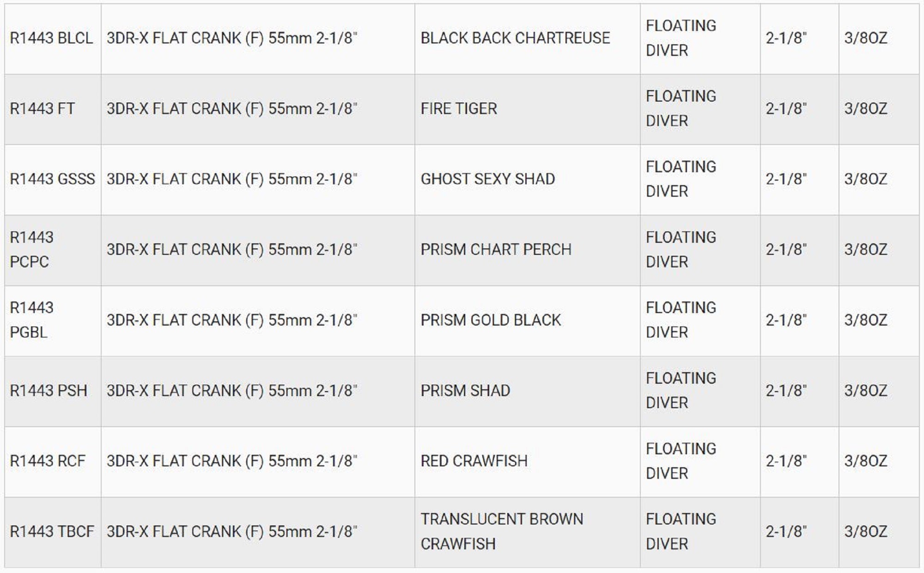Click the 3/8OZ weight in Prism Shad row
The image size is (924, 573).
865,391
